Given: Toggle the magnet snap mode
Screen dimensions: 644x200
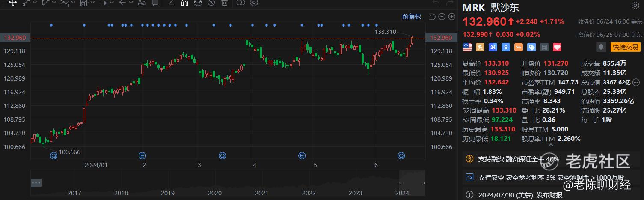Looking at the screenshot, I should 184,3.
